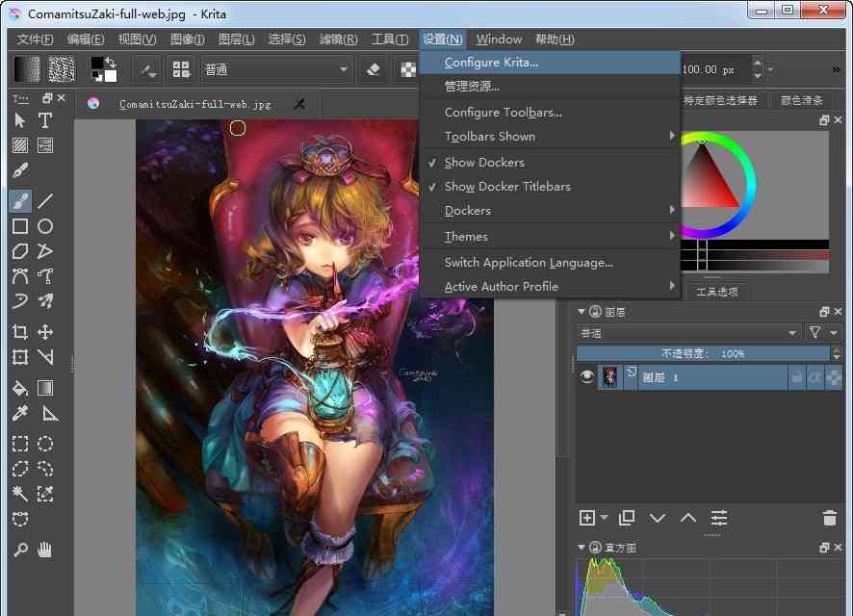This screenshot has width=853, height=616.
Task: Select the Polyline tool
Action: click(x=45, y=251)
